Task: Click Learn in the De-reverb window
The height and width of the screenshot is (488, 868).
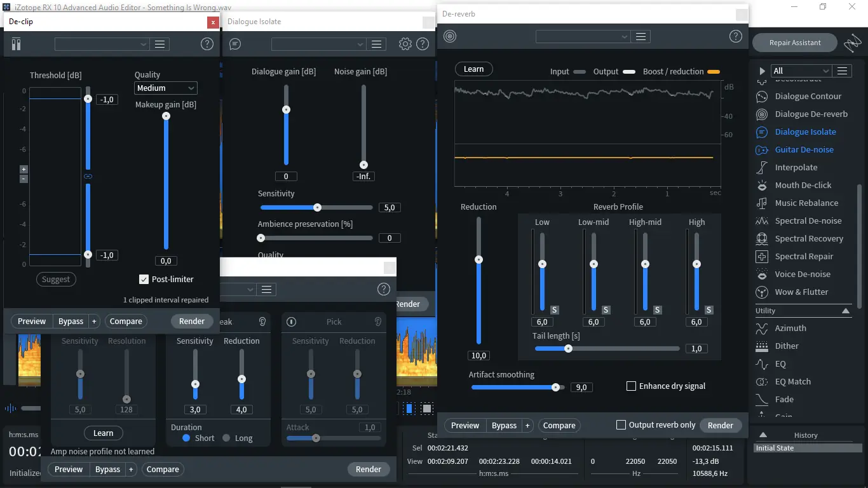Action: [x=473, y=69]
